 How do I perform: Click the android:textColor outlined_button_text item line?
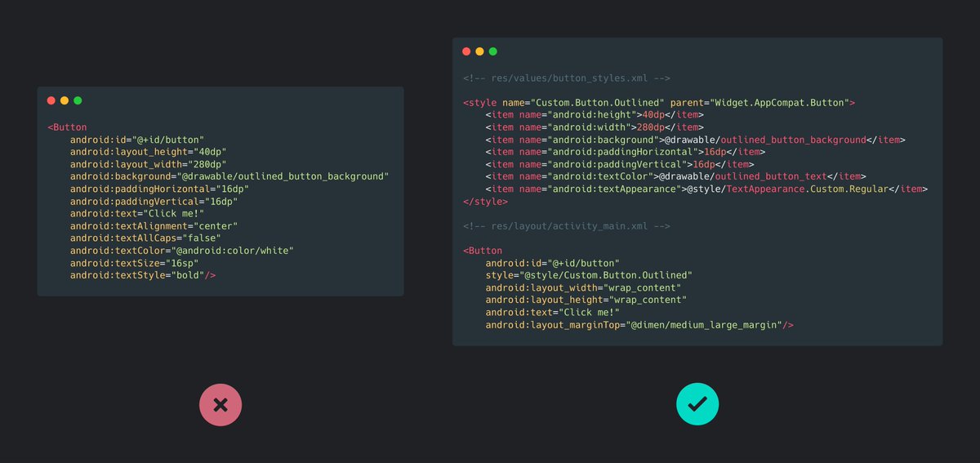pos(675,176)
